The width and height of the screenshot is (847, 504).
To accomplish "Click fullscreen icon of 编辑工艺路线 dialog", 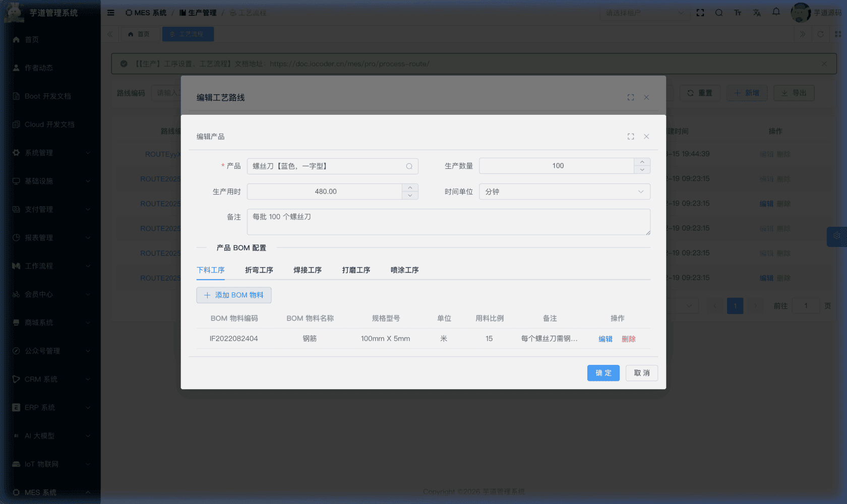I will point(630,97).
